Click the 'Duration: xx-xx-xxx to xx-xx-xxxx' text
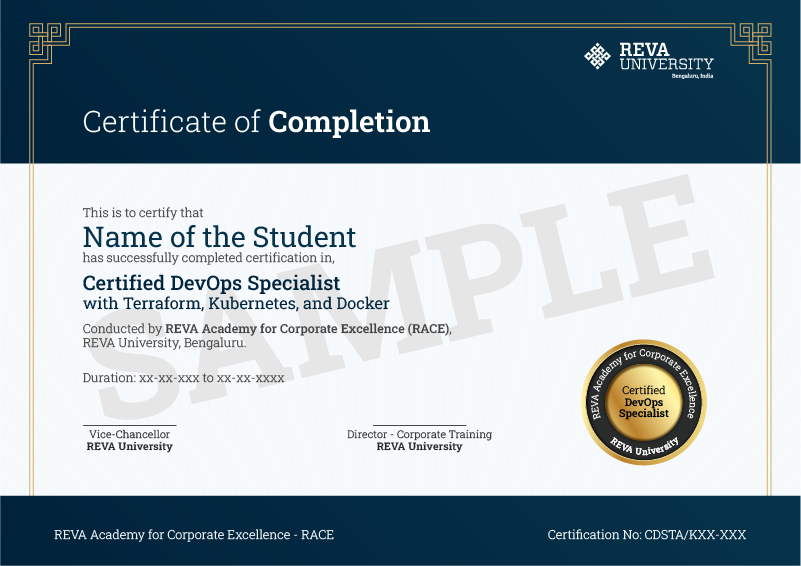The width and height of the screenshot is (801, 566). coord(183,378)
